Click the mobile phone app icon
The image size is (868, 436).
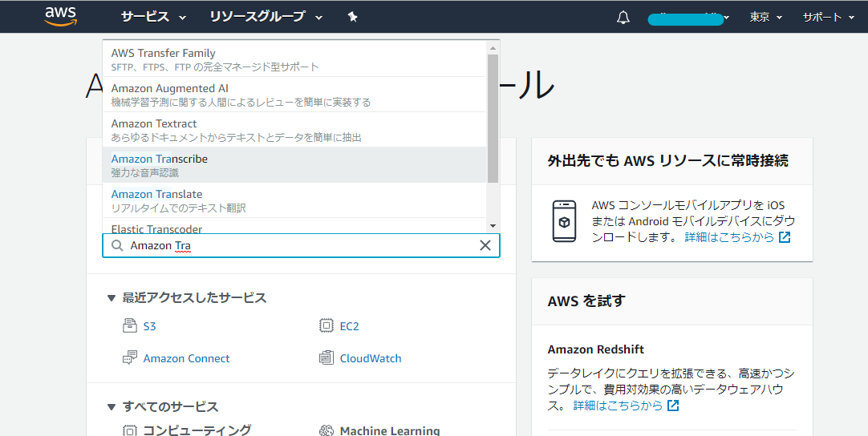click(564, 221)
